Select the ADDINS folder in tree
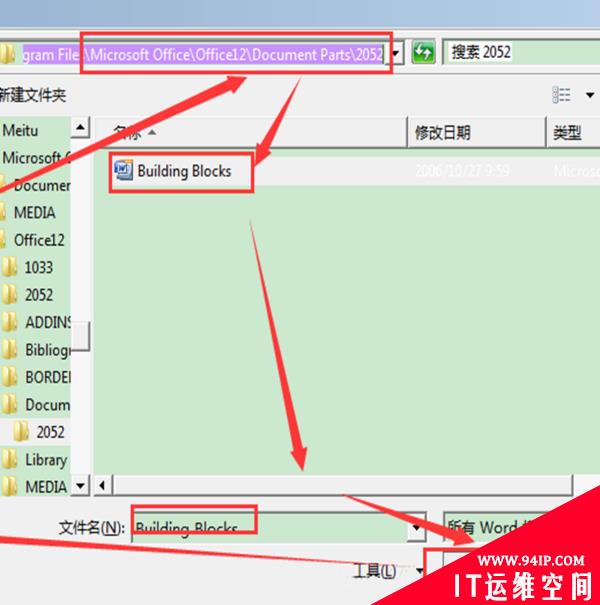 click(48, 322)
